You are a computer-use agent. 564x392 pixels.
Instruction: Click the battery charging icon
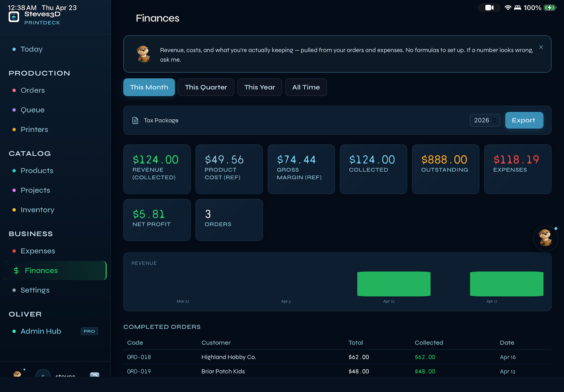[x=550, y=7]
